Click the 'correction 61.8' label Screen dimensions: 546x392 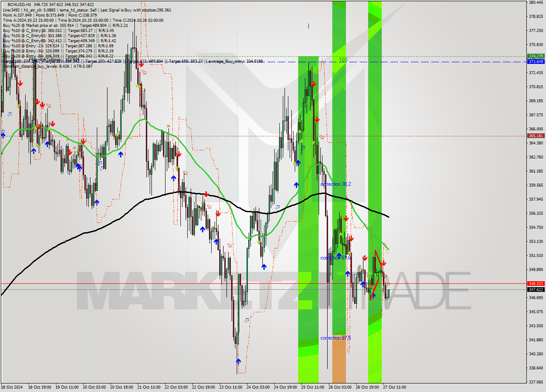[336, 258]
